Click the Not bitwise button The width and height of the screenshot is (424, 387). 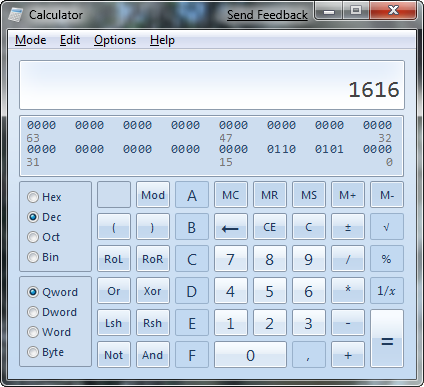click(114, 355)
